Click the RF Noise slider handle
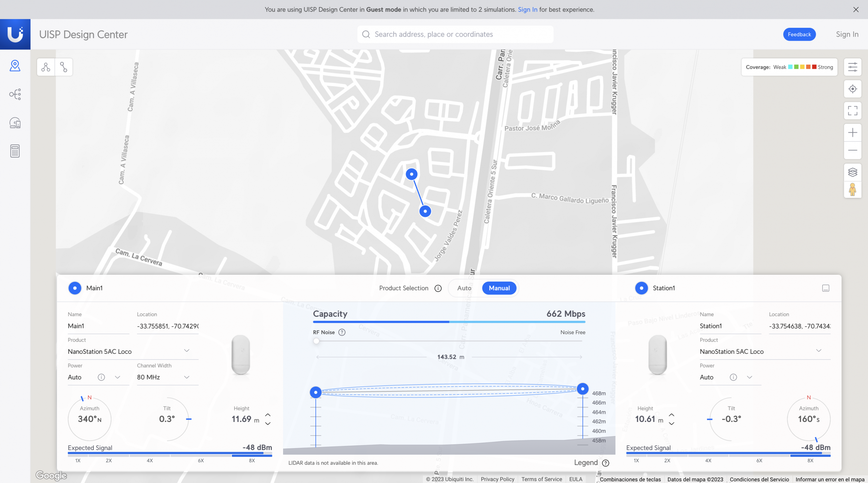 click(316, 341)
